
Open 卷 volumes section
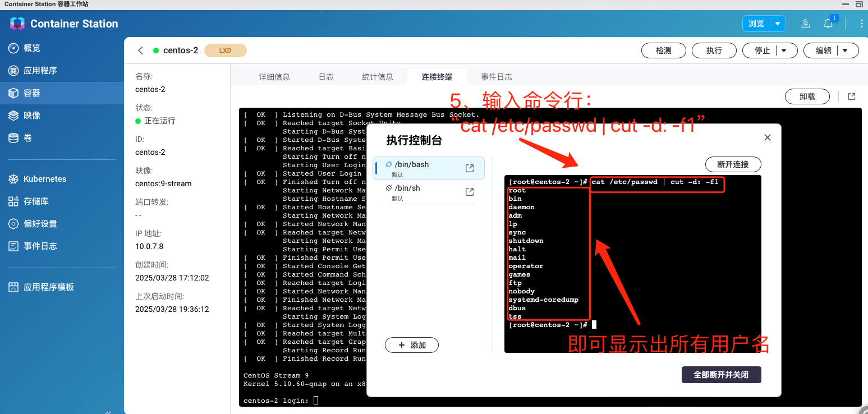62,138
